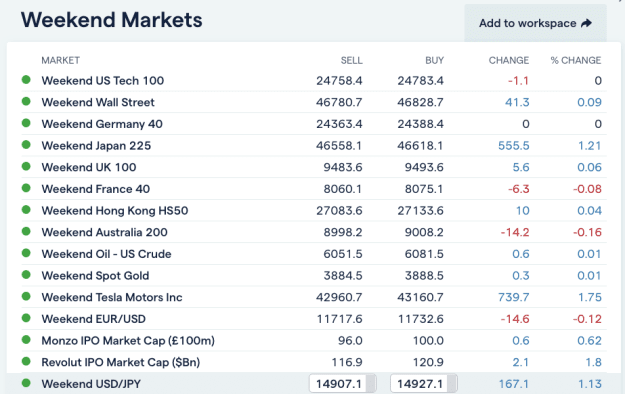Open the Weekend Japan 225 market
The height and width of the screenshot is (394, 625).
pos(96,146)
